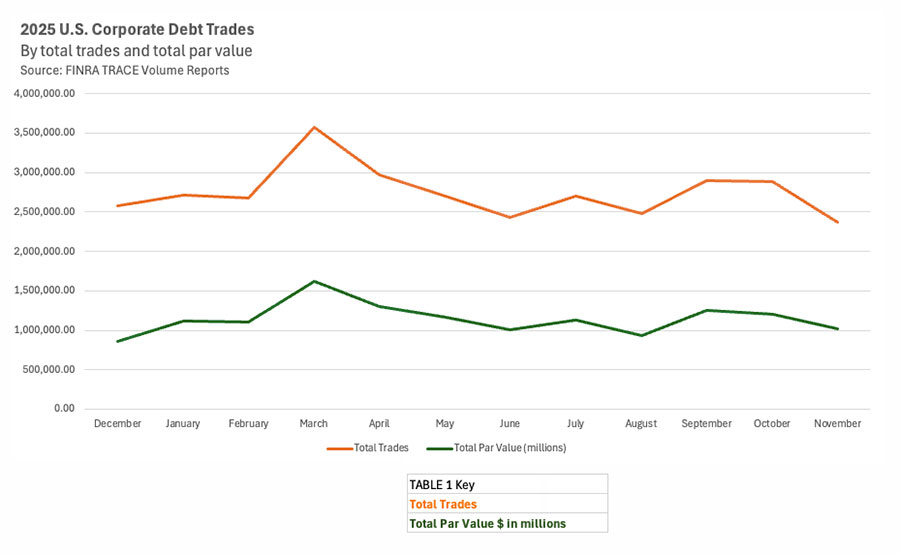The width and height of the screenshot is (900, 554).
Task: Click the orange line's peak at March
Action: (x=314, y=127)
